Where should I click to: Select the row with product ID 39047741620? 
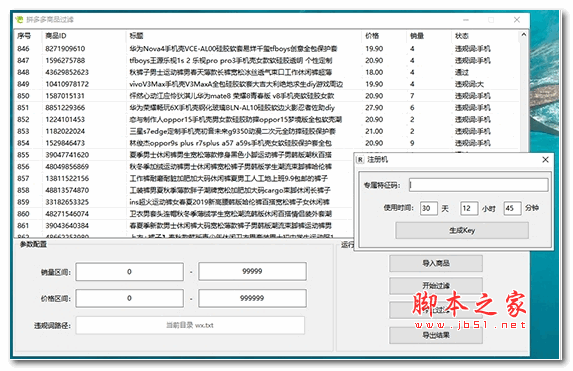[x=184, y=155]
